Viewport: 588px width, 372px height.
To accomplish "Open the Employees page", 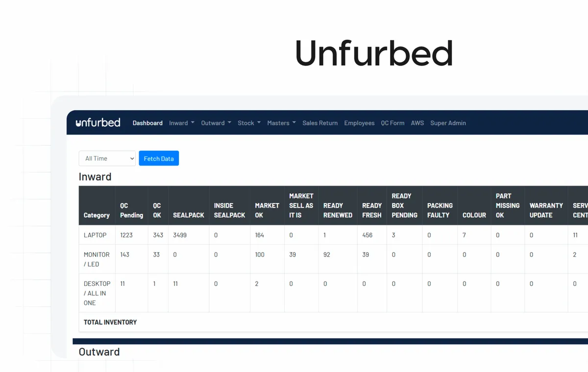I will click(x=359, y=123).
